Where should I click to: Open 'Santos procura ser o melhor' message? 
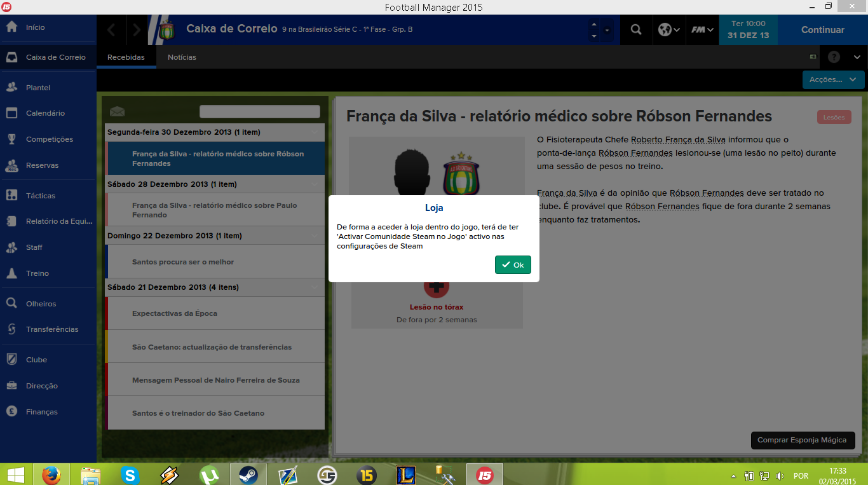[x=216, y=262]
